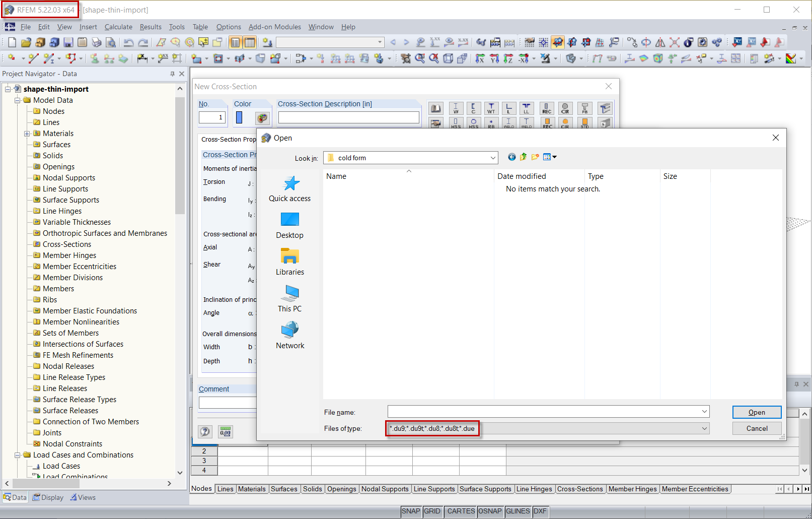812x519 pixels.
Task: Toggle GRID mode in the status bar
Action: click(432, 511)
